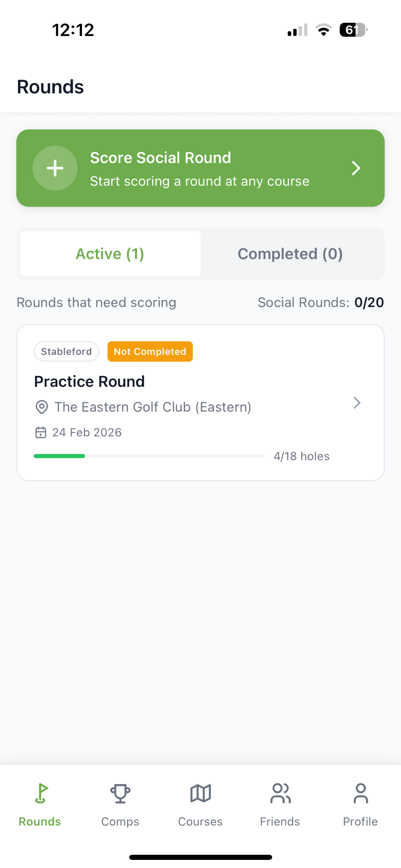Tap the Social Rounds 0/20 counter
Screen dimensions: 401x868
tap(321, 302)
